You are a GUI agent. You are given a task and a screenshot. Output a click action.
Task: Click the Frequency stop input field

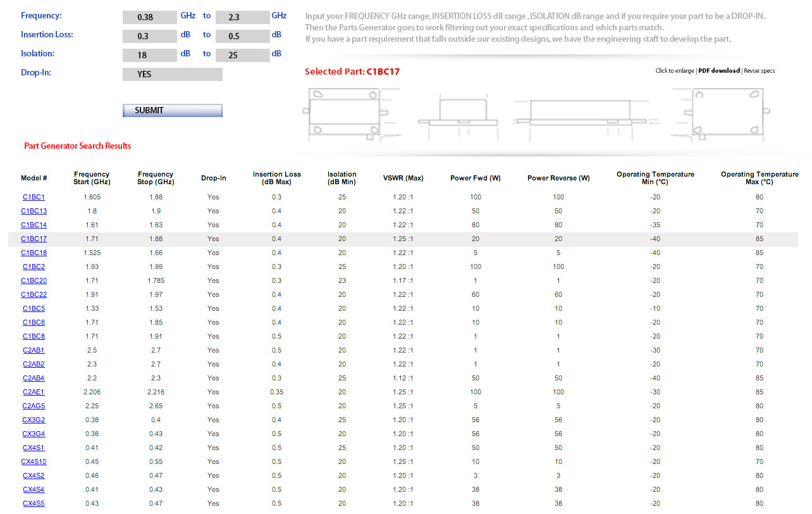click(242, 17)
